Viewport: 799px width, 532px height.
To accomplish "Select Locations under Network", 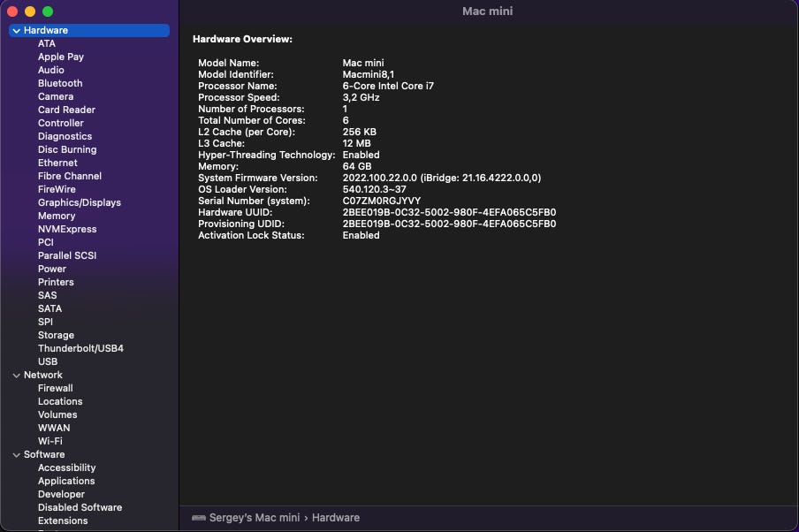I will (60, 401).
